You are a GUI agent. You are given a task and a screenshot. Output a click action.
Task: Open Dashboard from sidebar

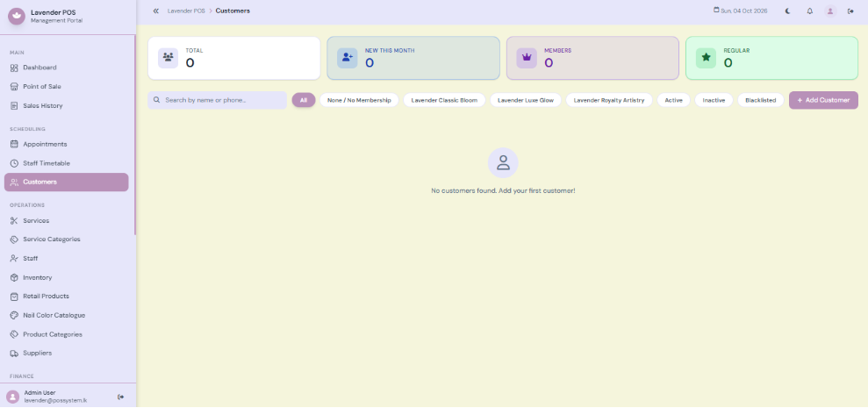tap(67, 68)
